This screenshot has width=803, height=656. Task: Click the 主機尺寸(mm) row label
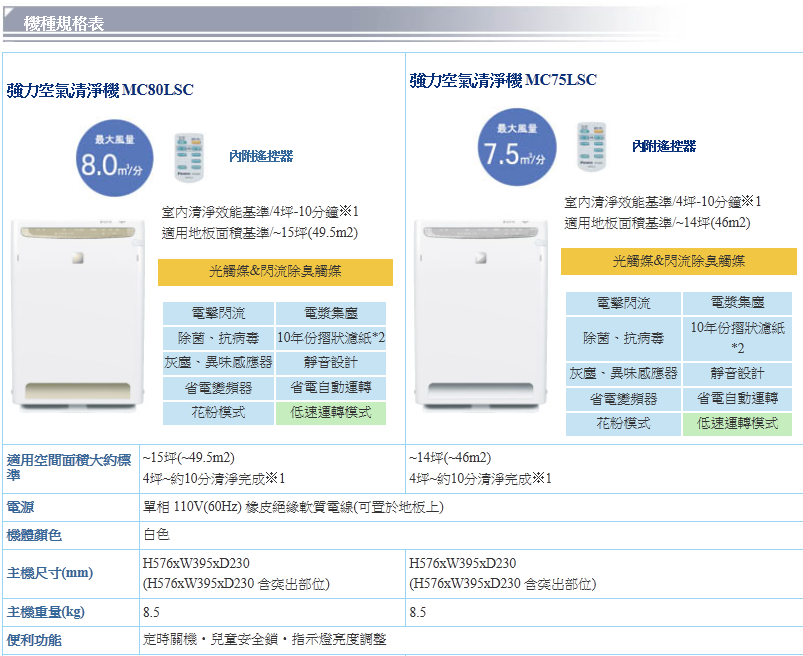point(50,573)
